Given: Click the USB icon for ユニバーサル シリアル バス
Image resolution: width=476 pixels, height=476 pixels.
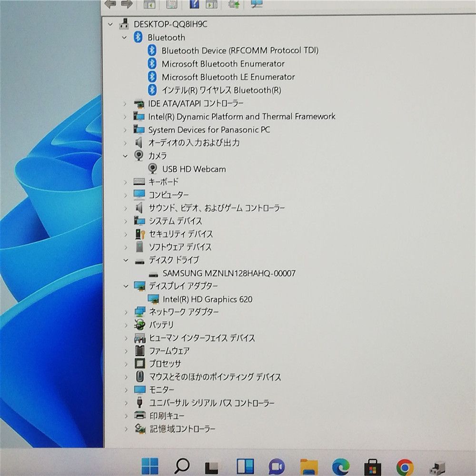Looking at the screenshot, I should 139,403.
